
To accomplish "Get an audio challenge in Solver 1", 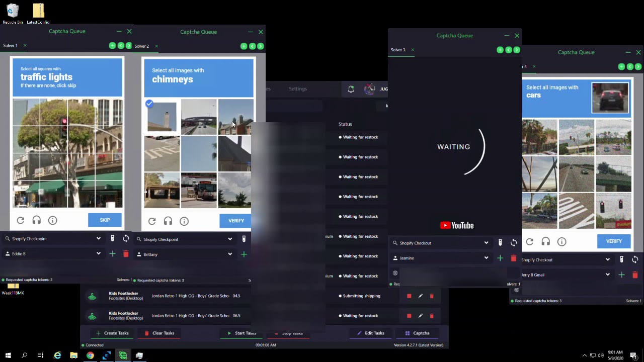I will click(x=37, y=220).
